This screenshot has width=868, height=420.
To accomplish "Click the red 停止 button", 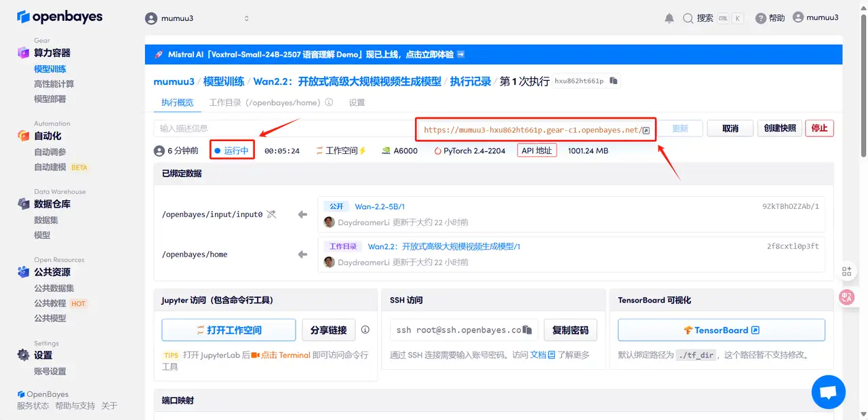I will (x=819, y=128).
